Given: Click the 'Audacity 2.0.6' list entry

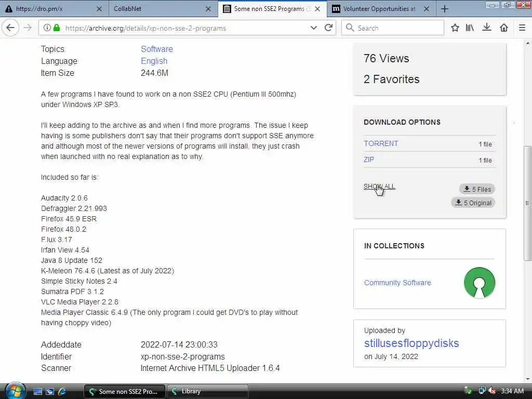Looking at the screenshot, I should tap(64, 198).
